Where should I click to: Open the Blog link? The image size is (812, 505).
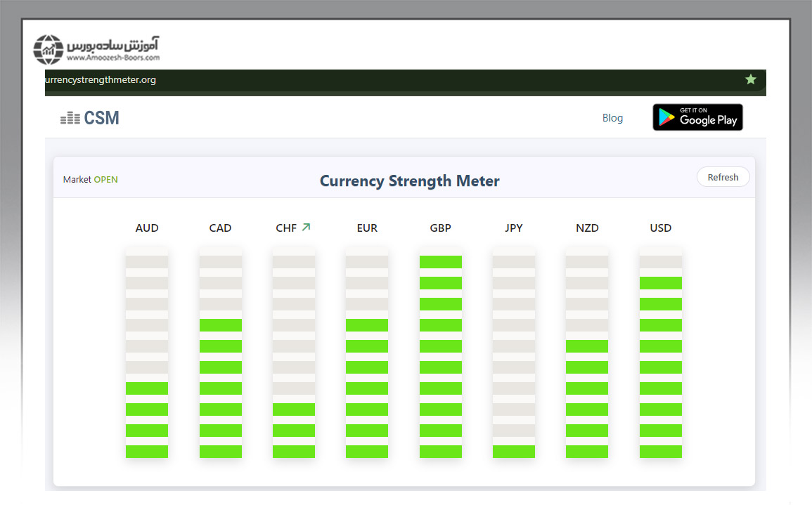coord(612,118)
